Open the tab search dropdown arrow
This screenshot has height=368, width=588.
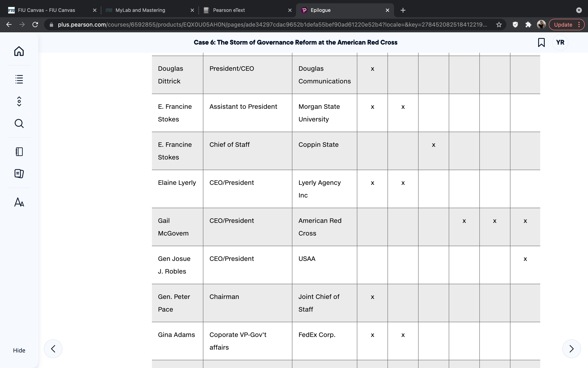[x=579, y=10]
